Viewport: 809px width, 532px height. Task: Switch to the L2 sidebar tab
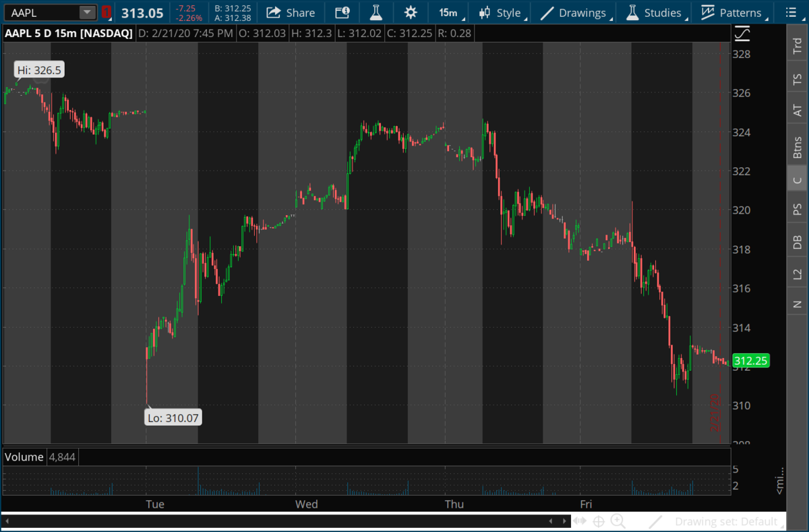797,274
